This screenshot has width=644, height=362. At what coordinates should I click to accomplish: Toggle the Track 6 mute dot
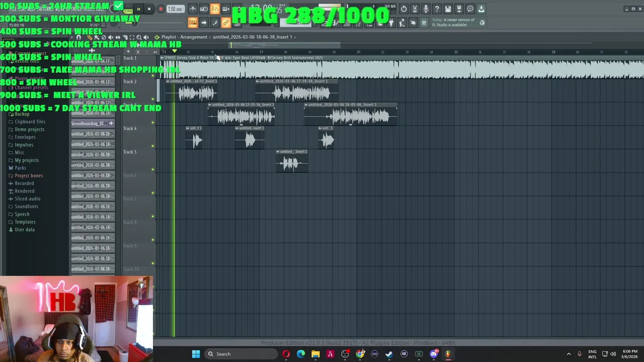pos(153,193)
